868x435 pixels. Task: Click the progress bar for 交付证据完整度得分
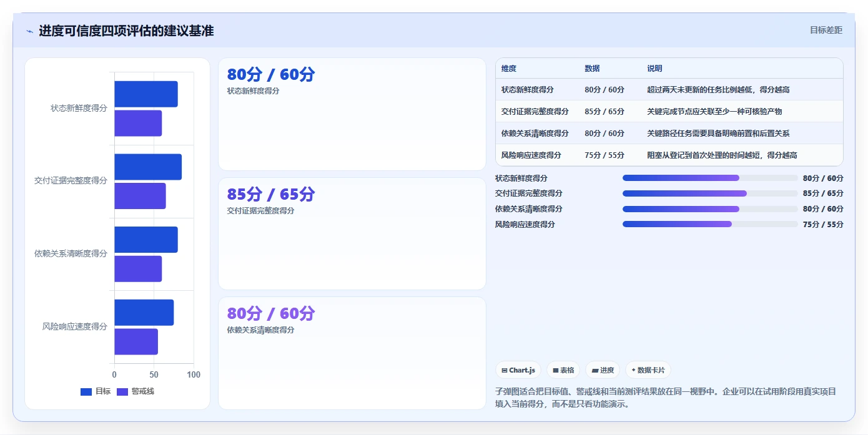[x=710, y=193]
